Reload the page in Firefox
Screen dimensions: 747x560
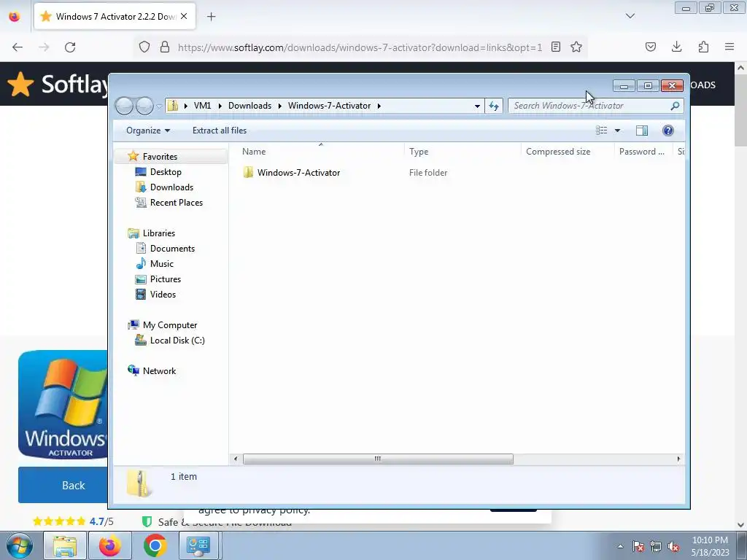[70, 47]
